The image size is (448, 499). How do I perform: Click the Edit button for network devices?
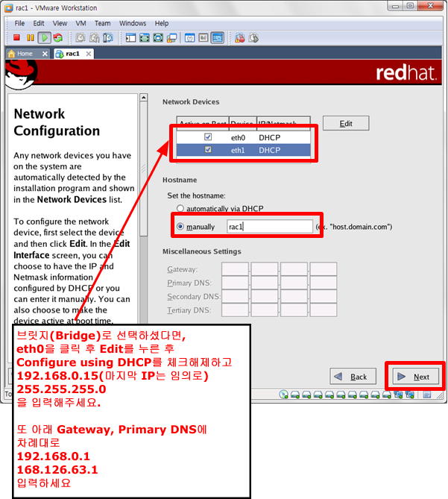pyautogui.click(x=346, y=123)
